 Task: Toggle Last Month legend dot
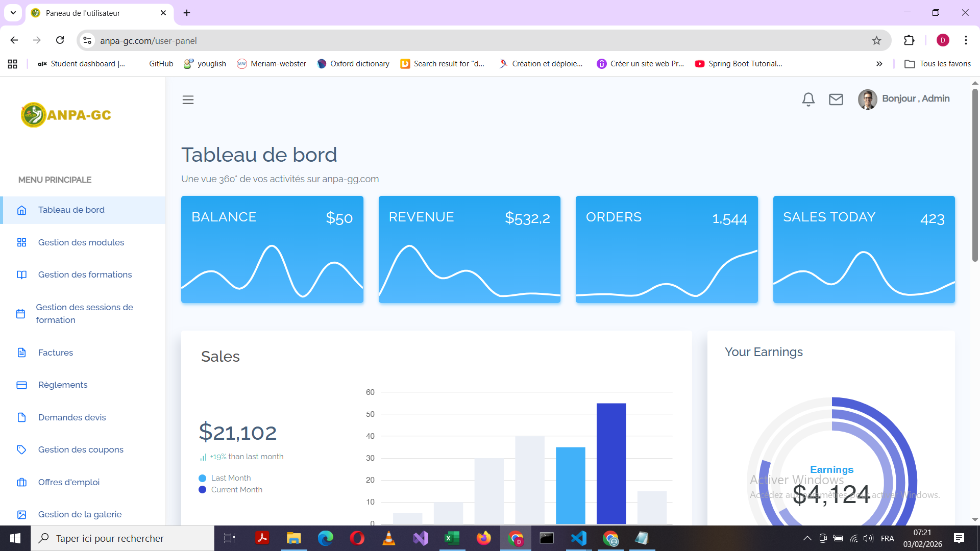click(202, 478)
